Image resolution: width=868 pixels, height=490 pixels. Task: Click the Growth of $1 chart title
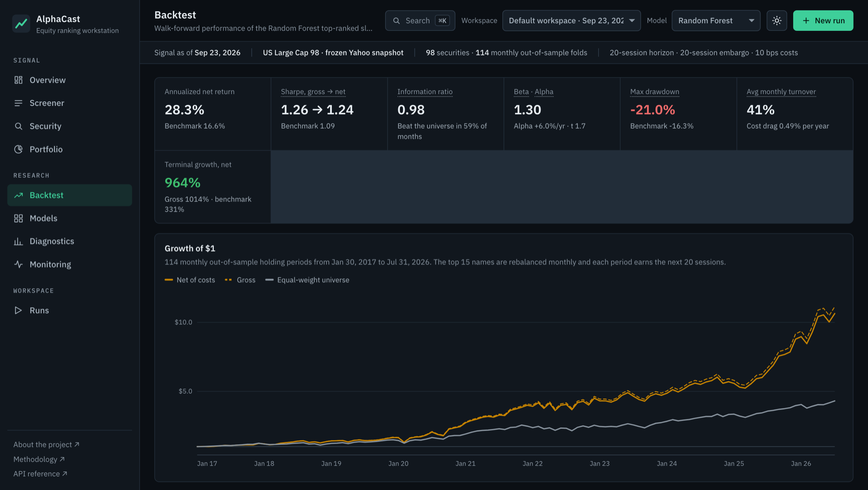pos(190,248)
